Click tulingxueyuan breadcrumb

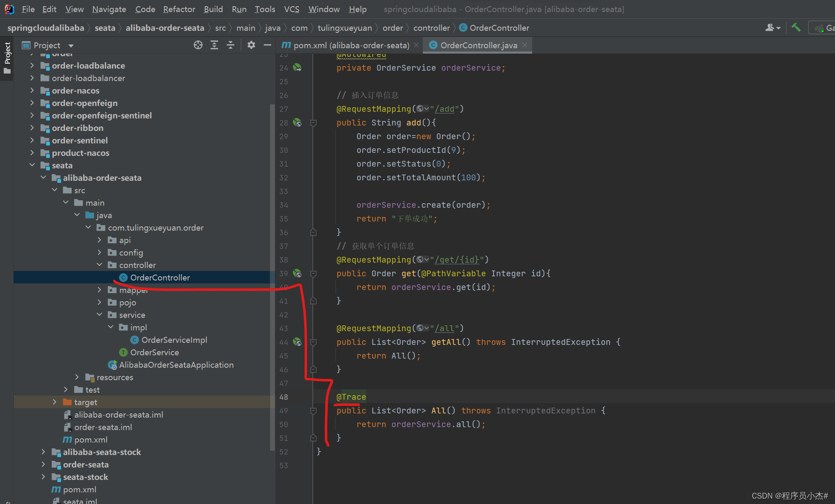345,28
